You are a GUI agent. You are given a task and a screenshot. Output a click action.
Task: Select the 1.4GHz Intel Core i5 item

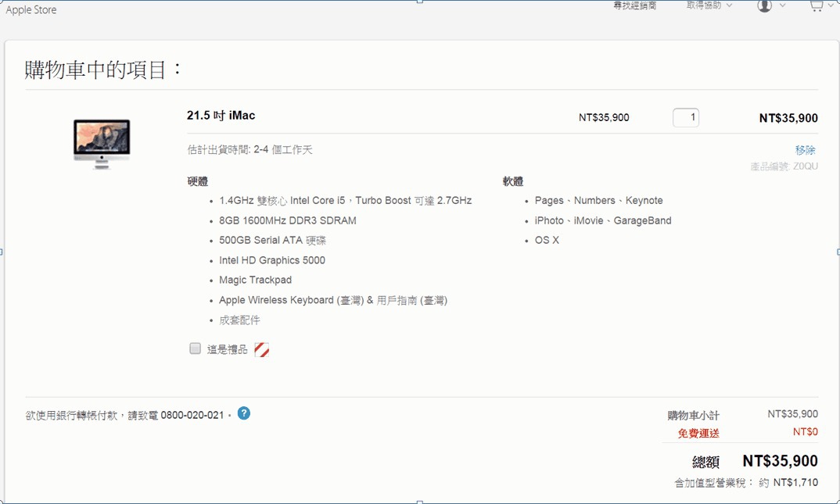(x=345, y=201)
